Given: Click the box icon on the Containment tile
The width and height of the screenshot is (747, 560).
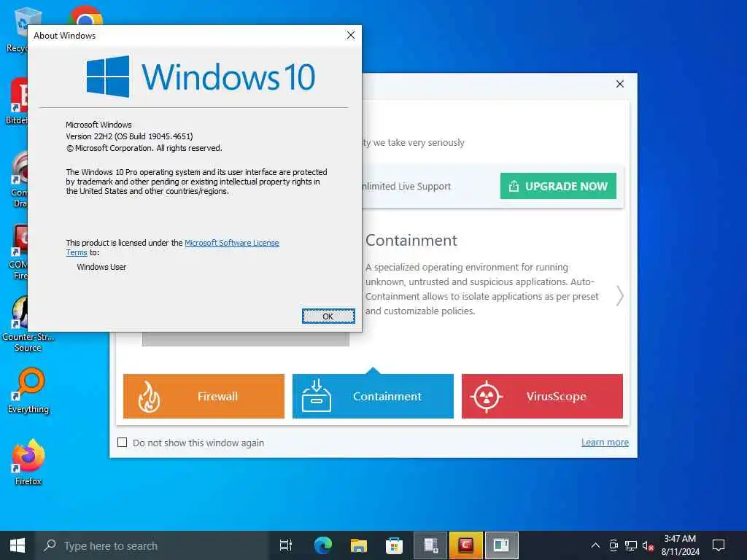Looking at the screenshot, I should [x=317, y=396].
